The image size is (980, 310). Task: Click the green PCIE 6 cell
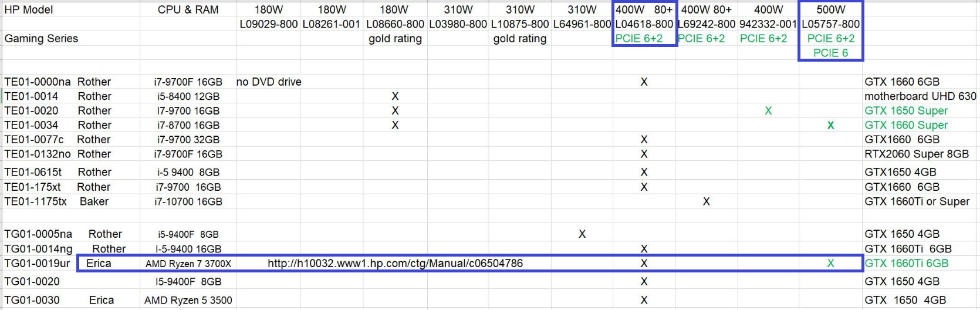click(x=830, y=53)
